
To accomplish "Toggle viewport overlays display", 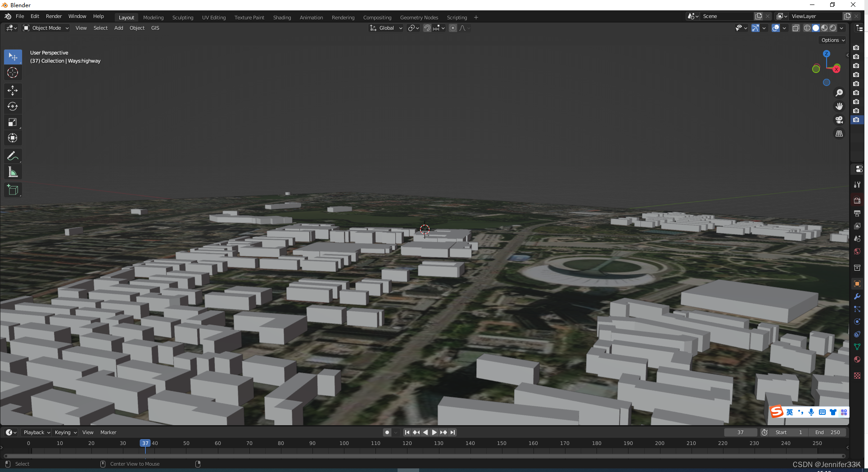I will (776, 28).
